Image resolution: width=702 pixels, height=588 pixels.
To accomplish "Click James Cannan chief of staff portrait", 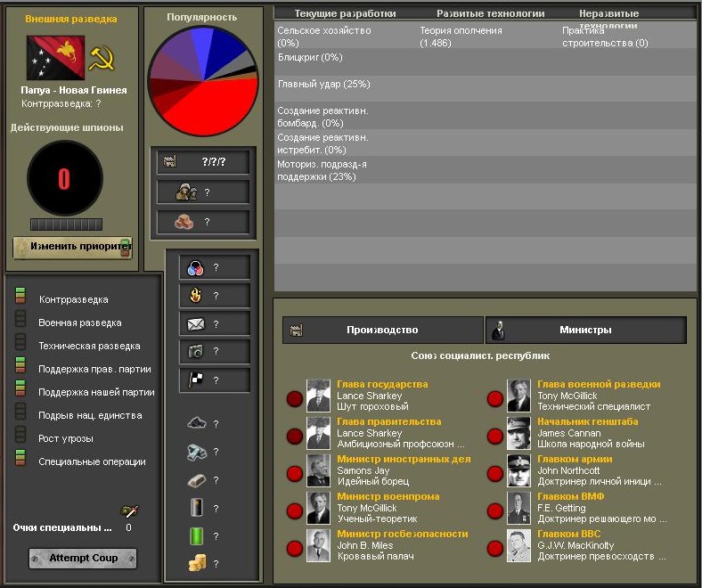I will coord(518,434).
